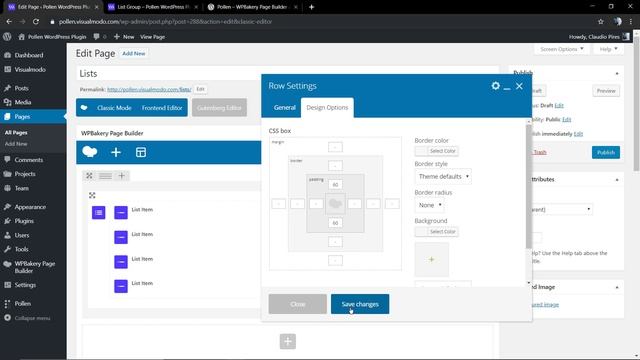Collapse Featured Image metabox arrow
This screenshot has height=360, width=640.
click(x=617, y=287)
